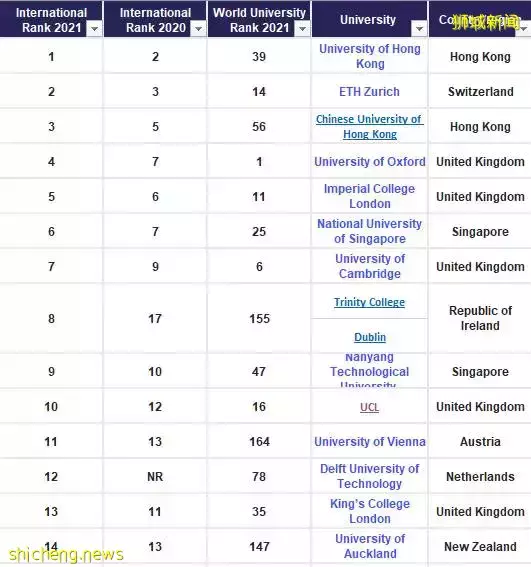Viewport: 531px width, 567px height.
Task: Select the NR cell in Delft's row
Action: tap(155, 477)
